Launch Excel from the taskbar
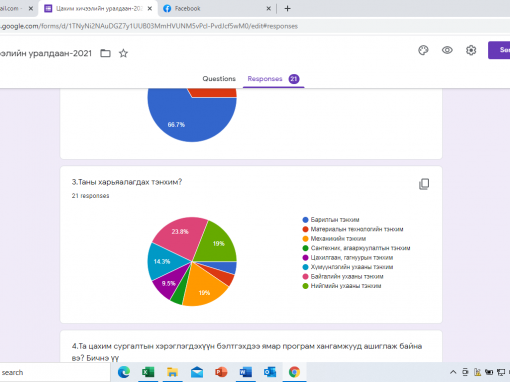510x382 pixels. [148, 372]
